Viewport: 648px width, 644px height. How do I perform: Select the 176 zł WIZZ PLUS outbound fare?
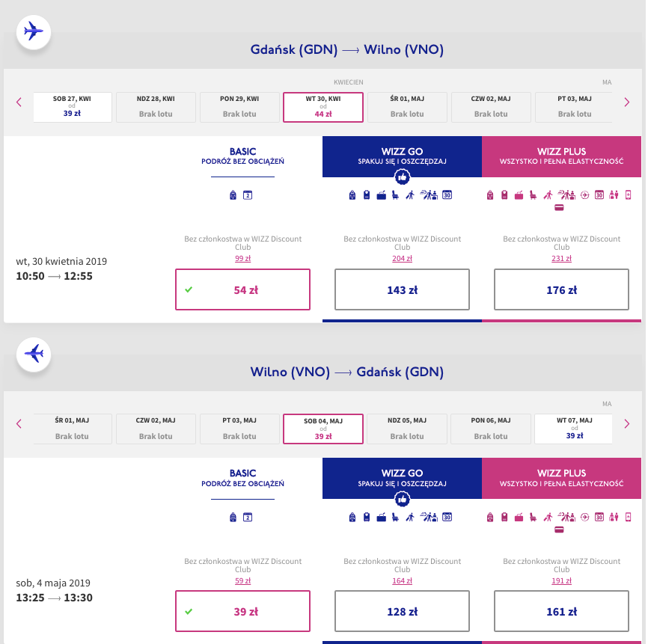click(561, 290)
